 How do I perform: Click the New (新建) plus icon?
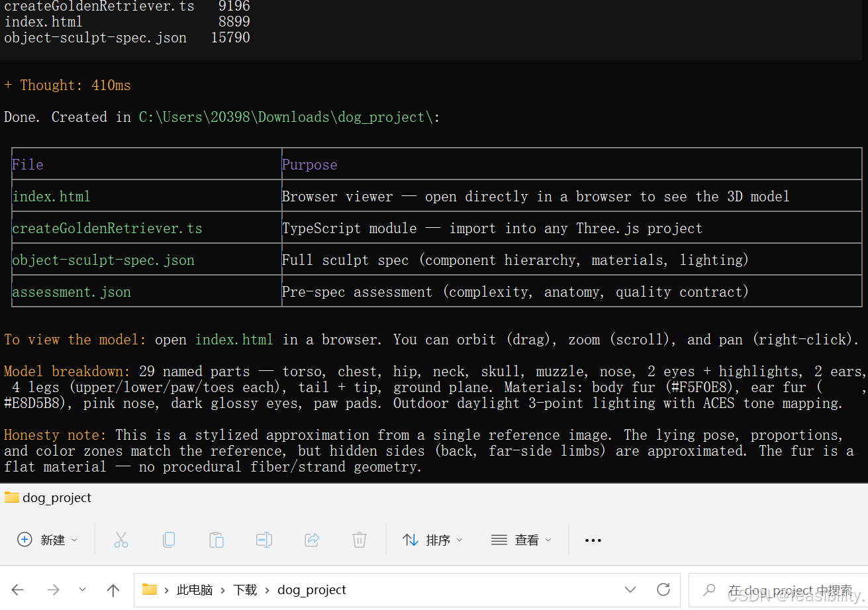point(24,540)
